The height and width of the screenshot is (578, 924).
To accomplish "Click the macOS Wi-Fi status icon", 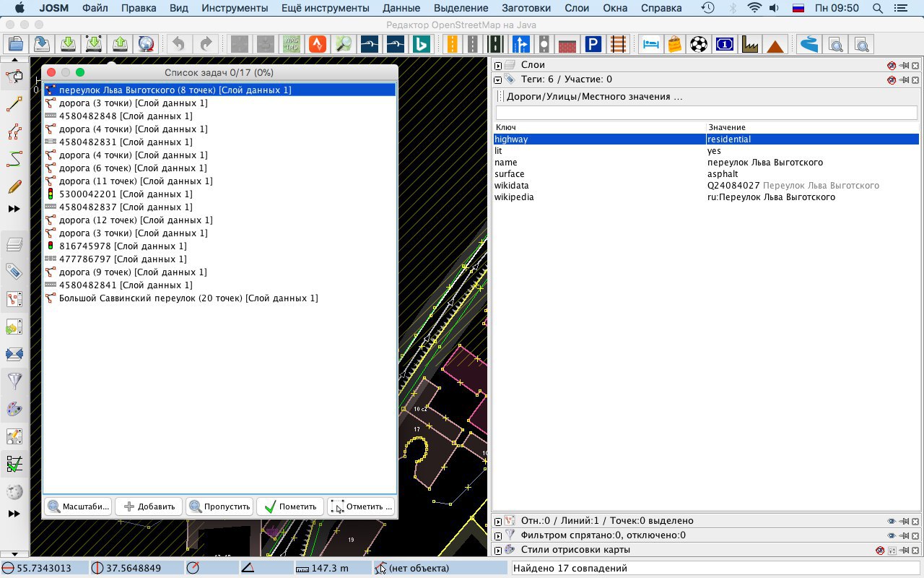I will coord(754,8).
